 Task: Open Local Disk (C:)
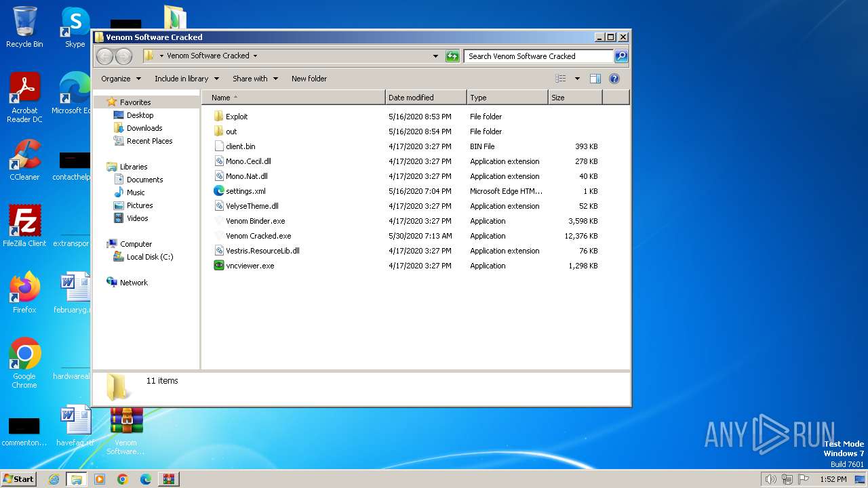[x=150, y=257]
